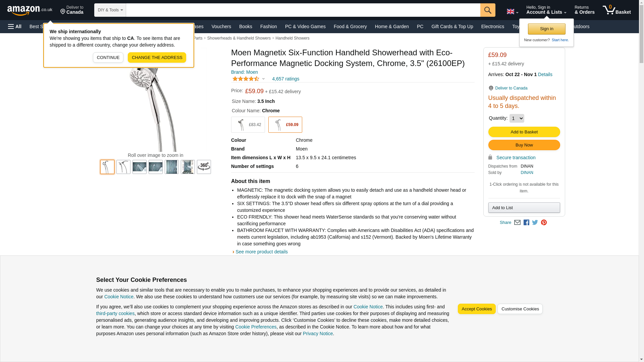Click the Add to Basket button
Viewport: 644px width, 362px height.
coord(524,132)
